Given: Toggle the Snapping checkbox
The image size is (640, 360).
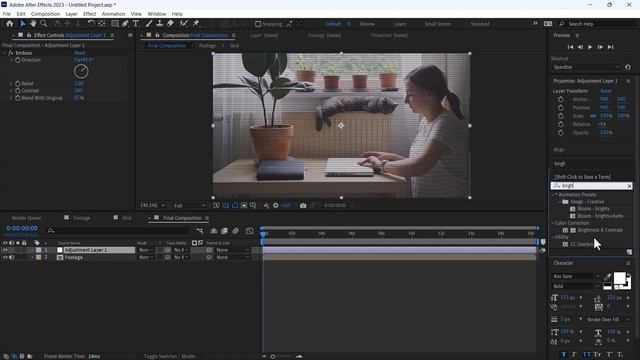Looking at the screenshot, I should (x=258, y=24).
